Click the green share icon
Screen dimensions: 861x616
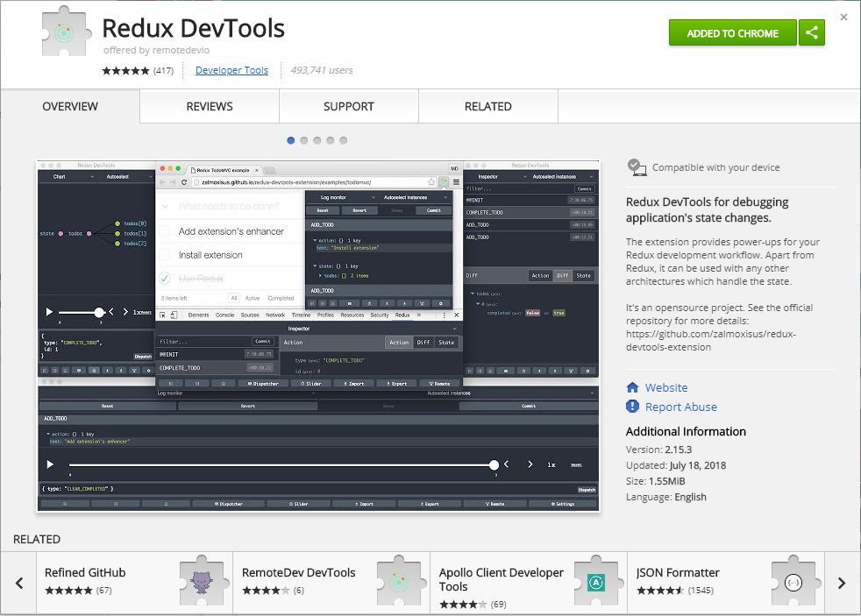click(x=811, y=32)
